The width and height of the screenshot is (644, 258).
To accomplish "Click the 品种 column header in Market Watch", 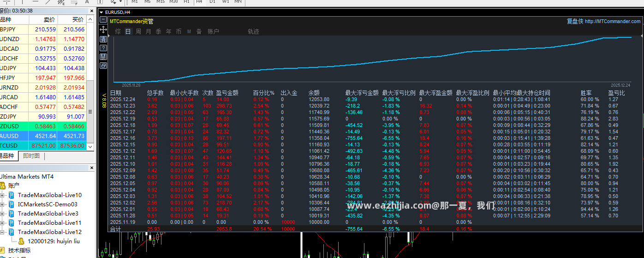I will click(14, 20).
